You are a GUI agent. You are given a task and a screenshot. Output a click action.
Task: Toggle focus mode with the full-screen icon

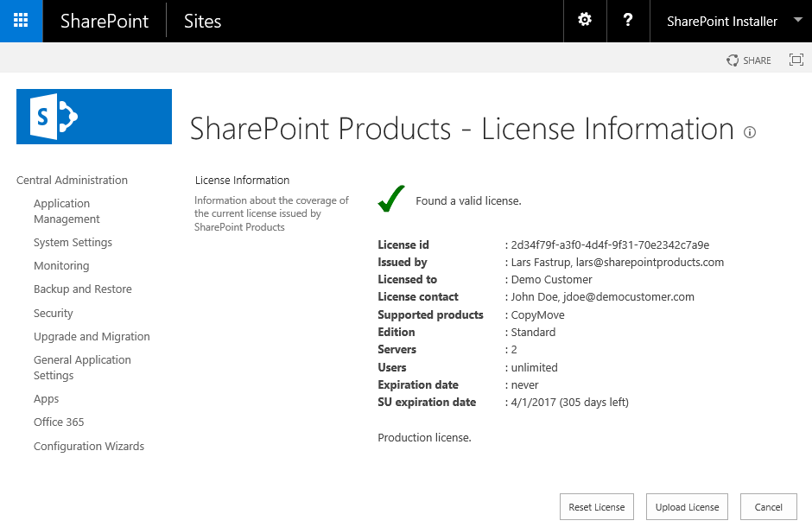(x=796, y=60)
